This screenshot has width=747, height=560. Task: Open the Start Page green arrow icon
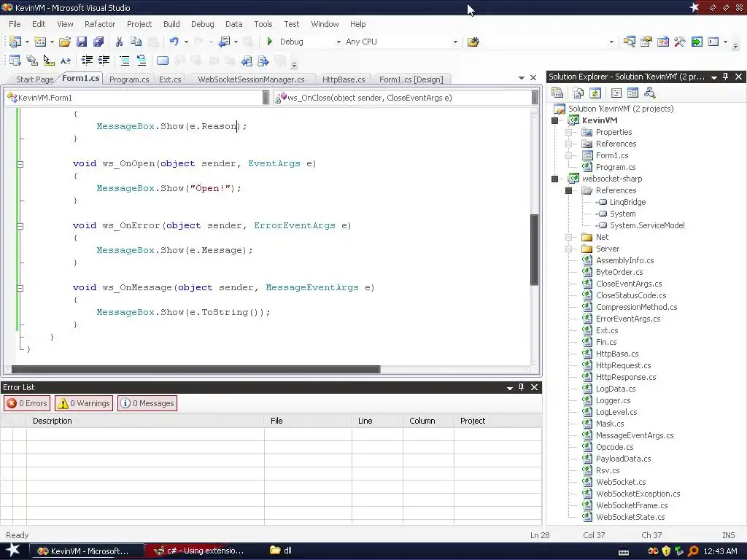point(697,42)
